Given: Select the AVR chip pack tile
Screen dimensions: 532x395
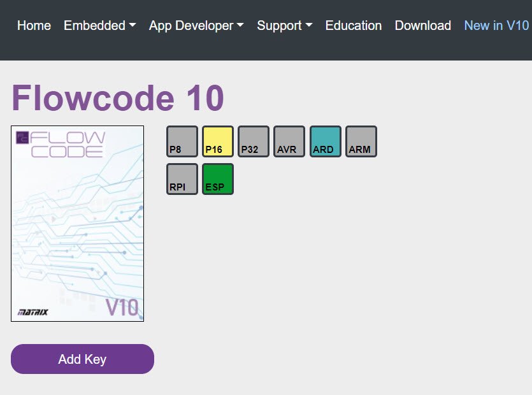Looking at the screenshot, I should [x=289, y=141].
